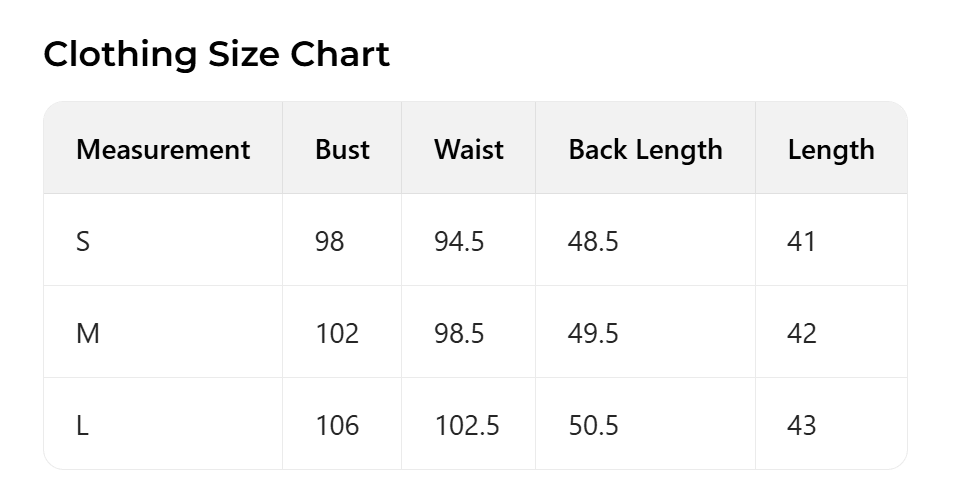Click waist value 98.5 in M row
This screenshot has height=497, width=959.
click(x=459, y=334)
